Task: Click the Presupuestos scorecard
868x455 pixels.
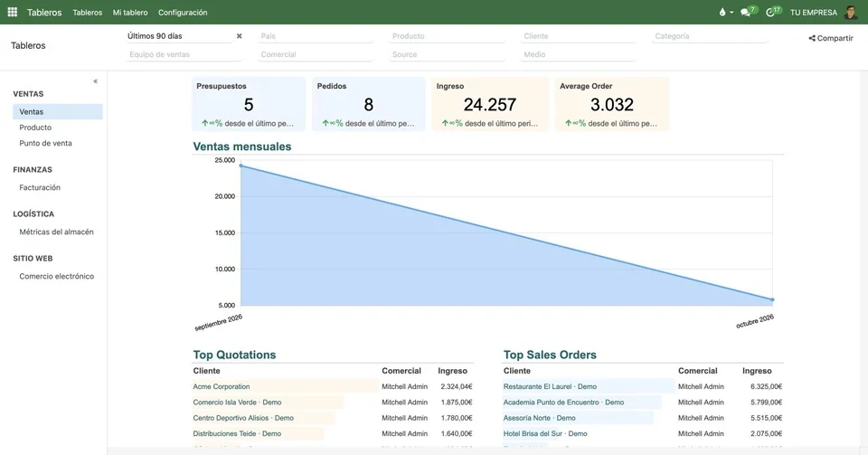Action: click(x=249, y=104)
